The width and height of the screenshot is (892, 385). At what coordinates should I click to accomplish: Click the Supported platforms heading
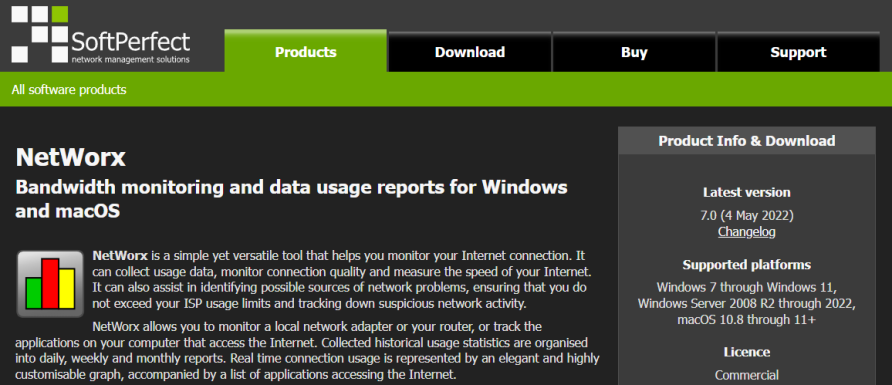click(746, 265)
